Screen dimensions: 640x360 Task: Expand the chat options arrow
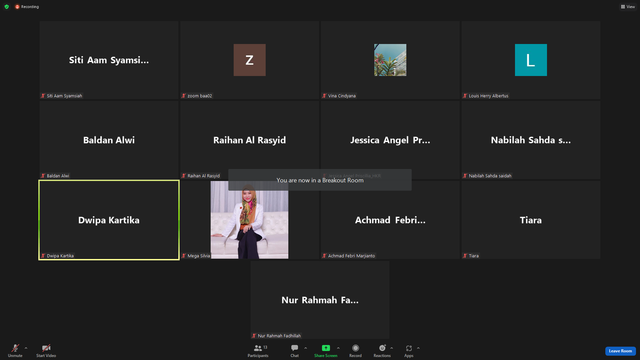click(305, 348)
